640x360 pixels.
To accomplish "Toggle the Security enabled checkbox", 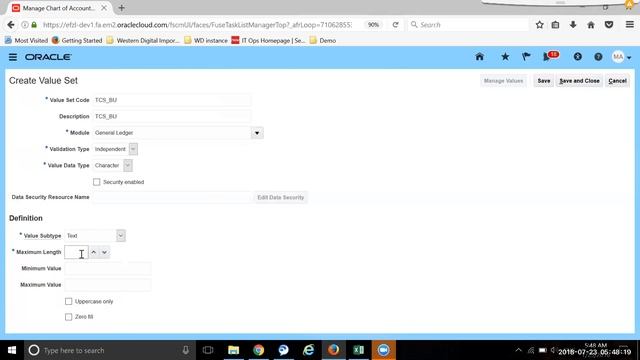I will 96,182.
